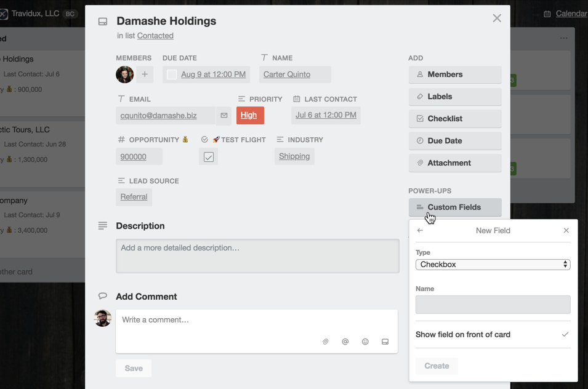Click the mention @ icon in comment box
This screenshot has height=389, width=588.
click(345, 342)
